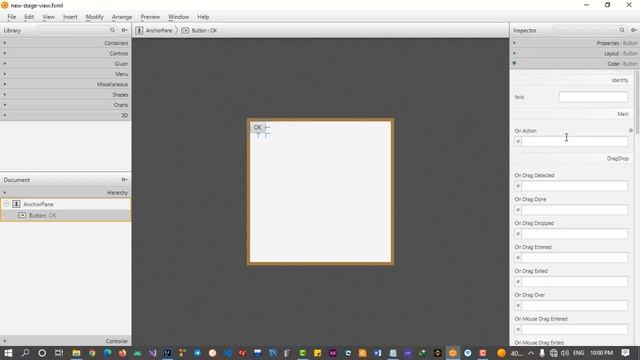
Task: Click the Inspector search magnifier icon
Action: click(x=622, y=30)
